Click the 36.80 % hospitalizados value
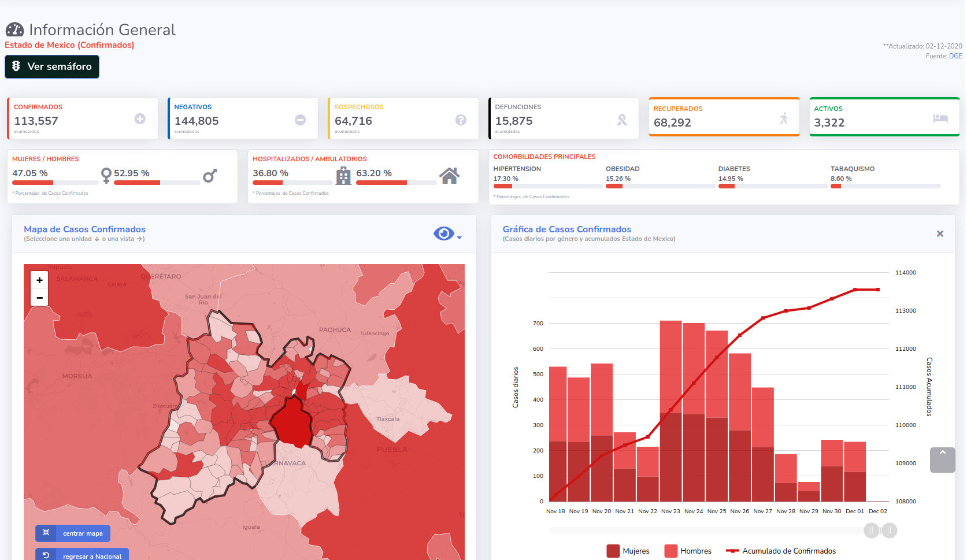 (271, 173)
